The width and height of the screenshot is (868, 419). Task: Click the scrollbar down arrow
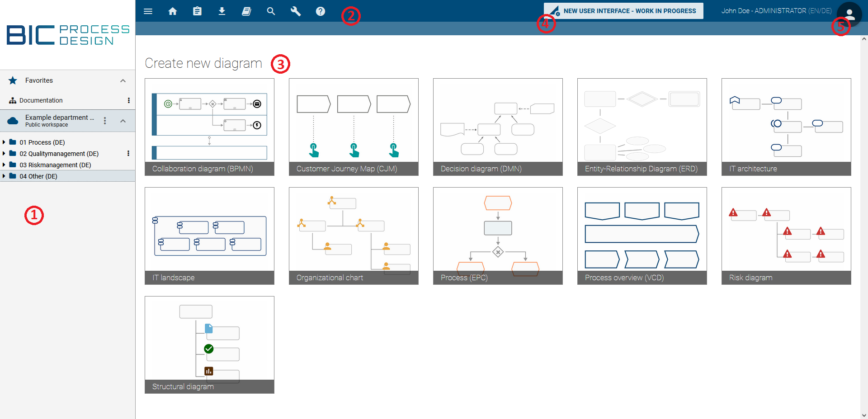click(863, 415)
